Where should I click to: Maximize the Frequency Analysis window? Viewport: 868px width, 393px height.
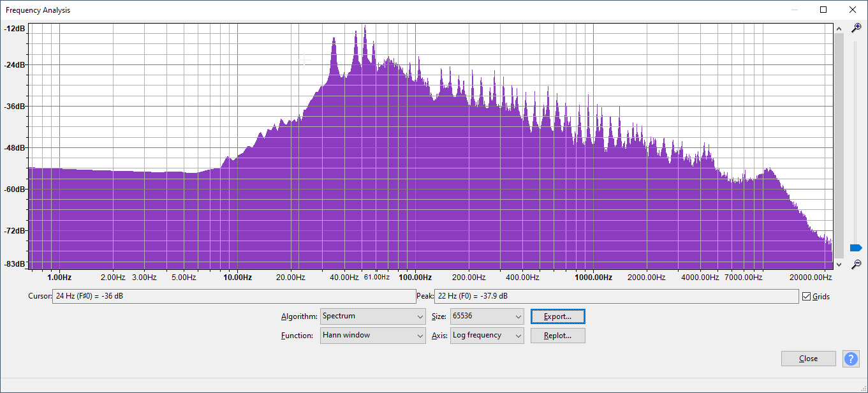pos(823,10)
